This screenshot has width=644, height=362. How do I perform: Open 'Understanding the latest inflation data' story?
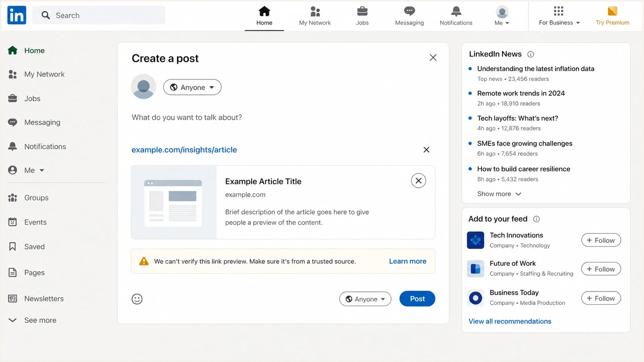click(x=536, y=69)
